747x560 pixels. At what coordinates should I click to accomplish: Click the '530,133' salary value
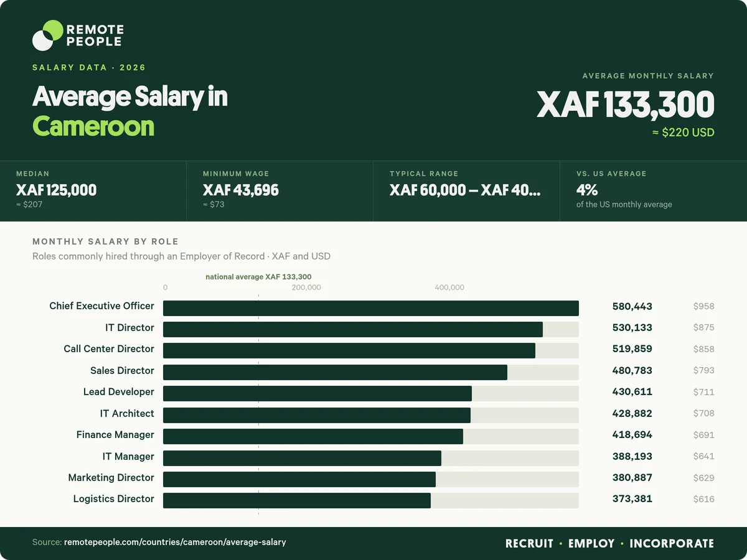632,327
